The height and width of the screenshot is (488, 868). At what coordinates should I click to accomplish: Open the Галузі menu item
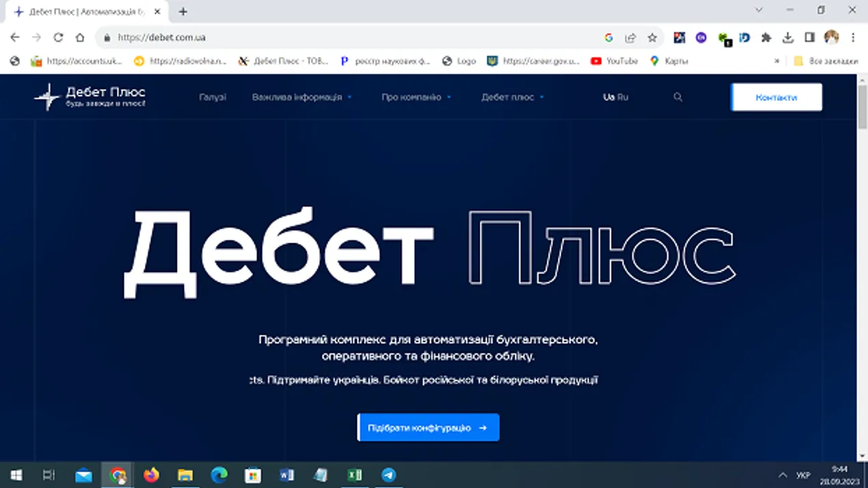click(213, 97)
